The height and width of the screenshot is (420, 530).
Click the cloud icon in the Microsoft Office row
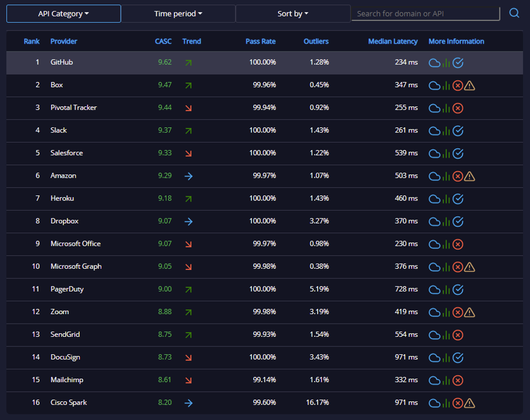434,245
